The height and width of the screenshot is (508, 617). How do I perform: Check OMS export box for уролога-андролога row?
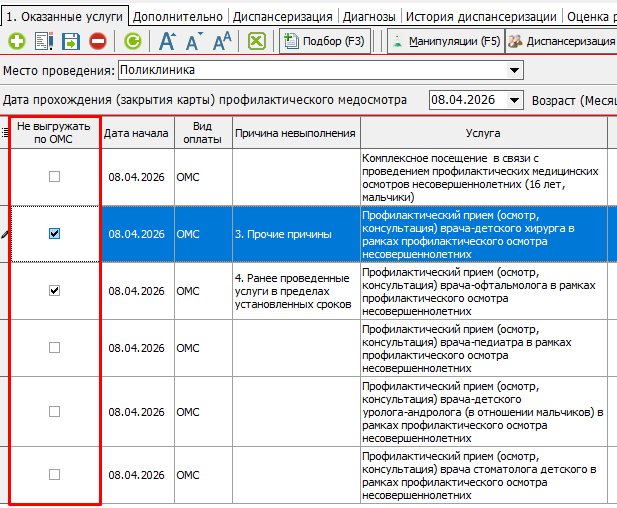55,411
